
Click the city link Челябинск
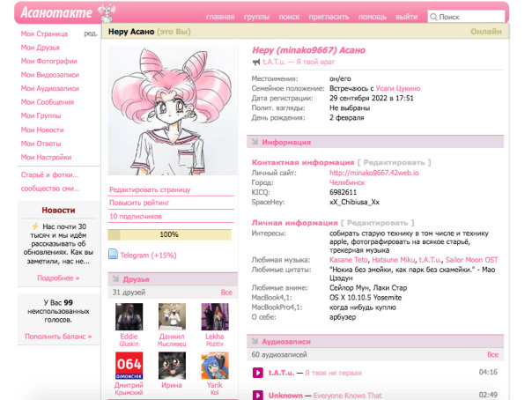tap(347, 182)
